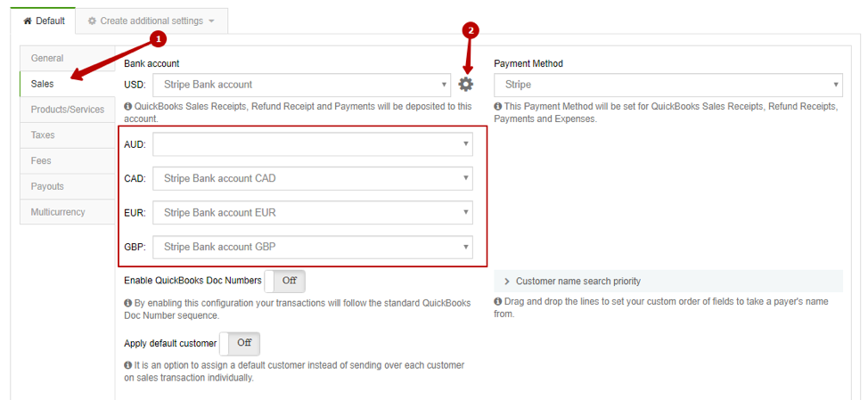
Task: Click the CAD: currency label
Action: point(135,179)
